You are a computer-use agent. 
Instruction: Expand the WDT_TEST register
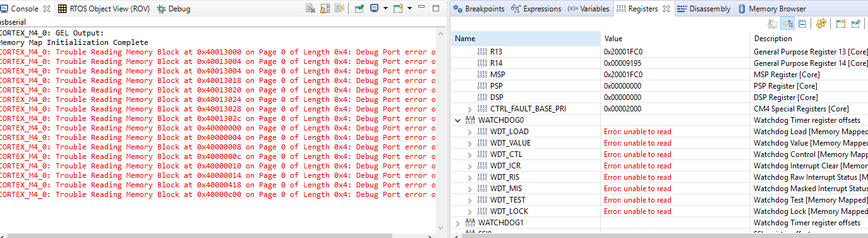[469, 200]
